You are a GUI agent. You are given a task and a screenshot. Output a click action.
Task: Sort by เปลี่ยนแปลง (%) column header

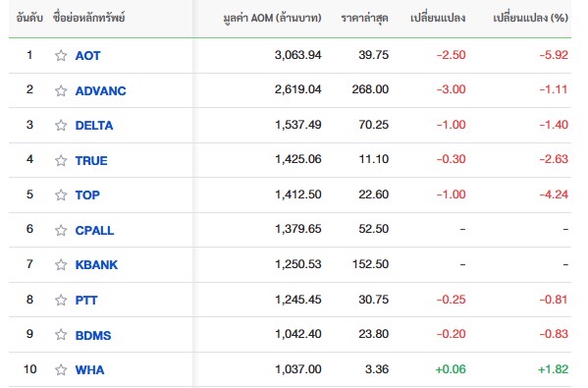coord(530,18)
